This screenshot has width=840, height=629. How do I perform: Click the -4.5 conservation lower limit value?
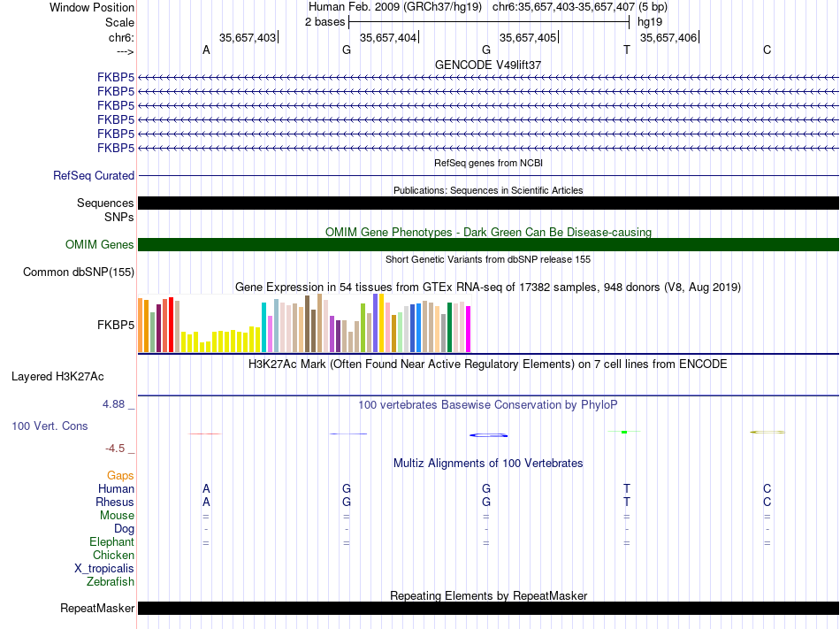click(115, 449)
